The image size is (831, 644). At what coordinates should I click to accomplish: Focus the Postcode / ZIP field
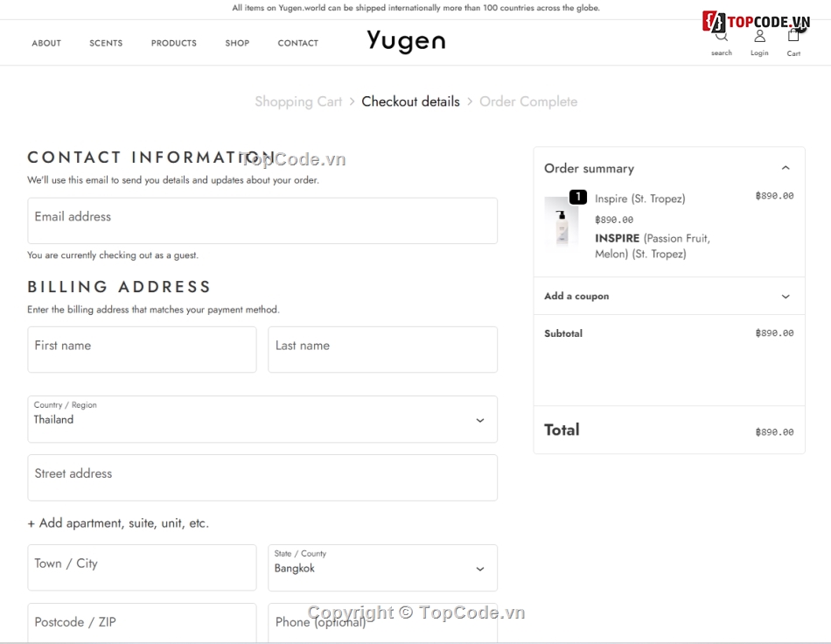(142, 623)
